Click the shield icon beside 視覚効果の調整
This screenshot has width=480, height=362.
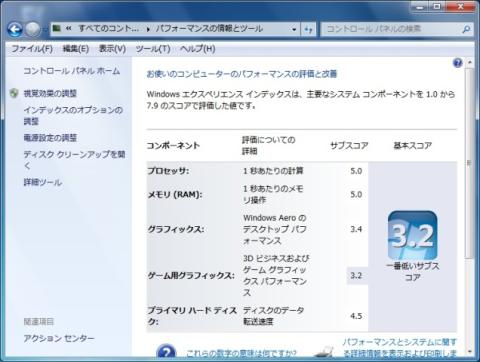[x=14, y=93]
